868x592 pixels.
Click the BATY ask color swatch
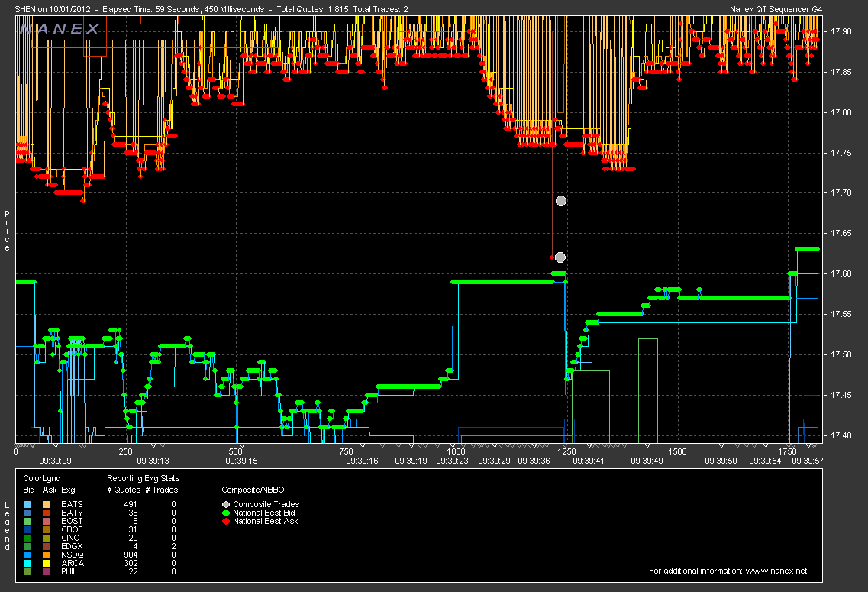point(47,513)
